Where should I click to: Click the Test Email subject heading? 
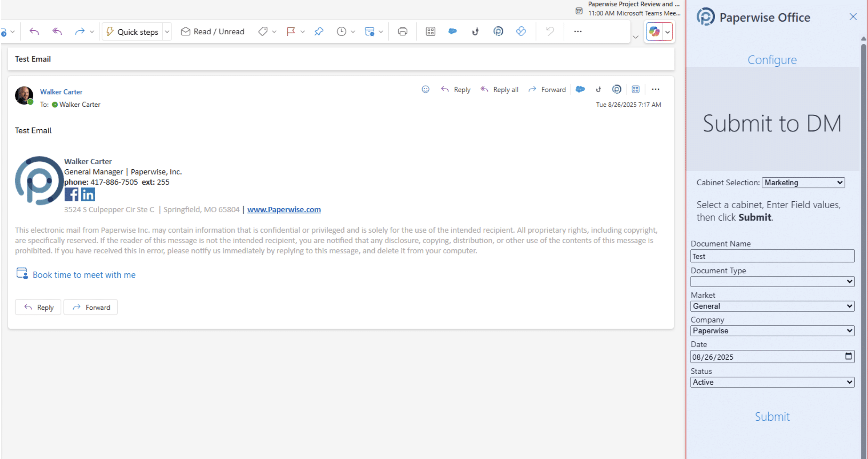tap(33, 59)
